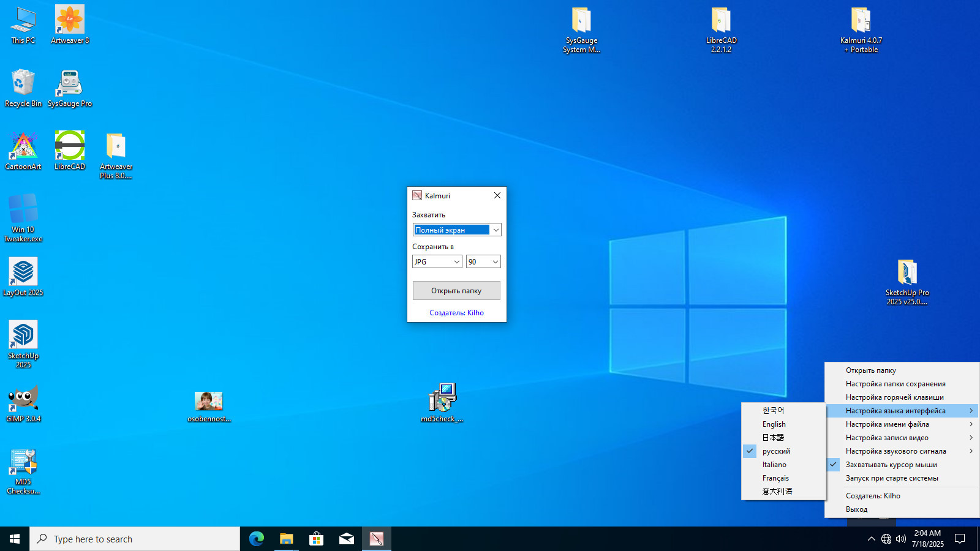Open Microsoft Edge from the taskbar
Image resolution: width=980 pixels, height=551 pixels.
click(x=256, y=539)
